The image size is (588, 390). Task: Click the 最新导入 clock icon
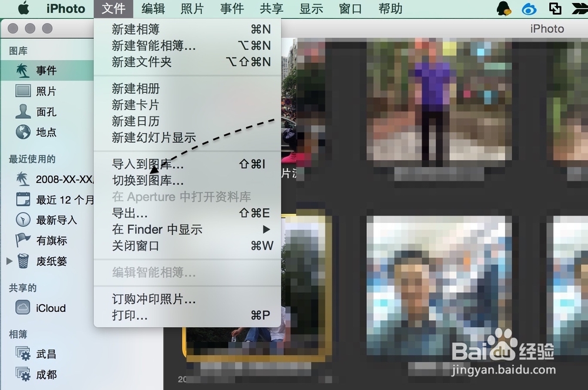23,220
